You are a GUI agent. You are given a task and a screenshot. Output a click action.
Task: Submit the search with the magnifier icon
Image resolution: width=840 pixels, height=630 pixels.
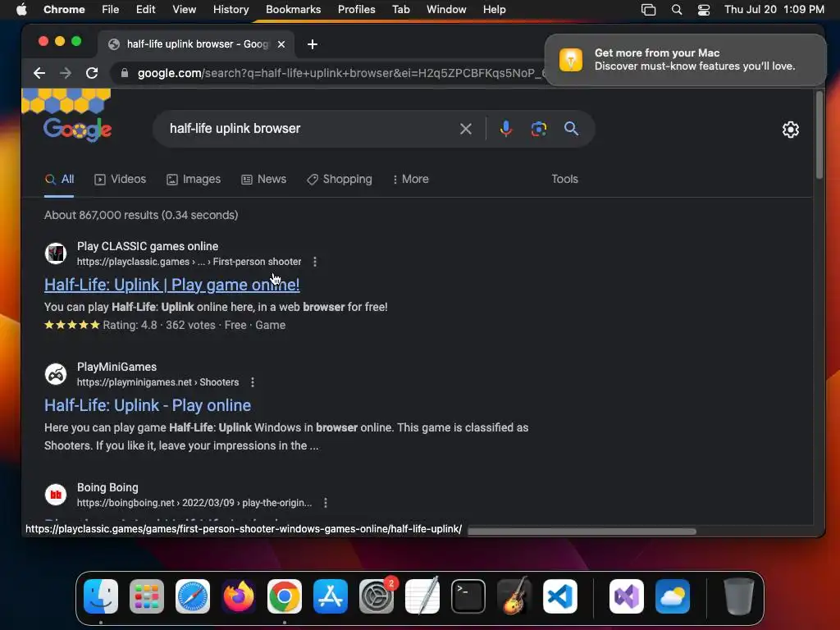571,129
